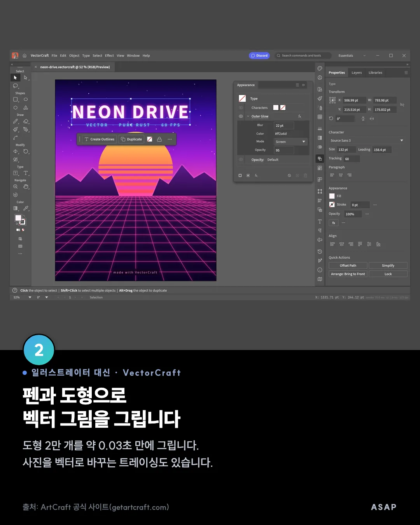Clear appearance using the no-entry icon

[289, 175]
